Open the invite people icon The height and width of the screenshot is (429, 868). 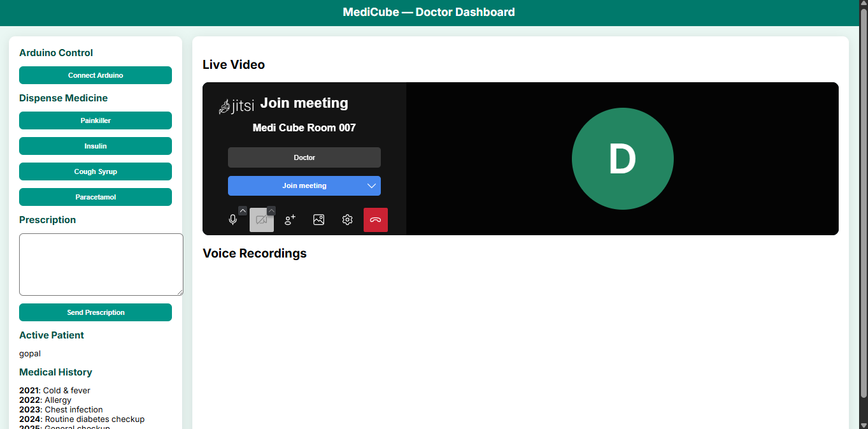[x=290, y=220]
